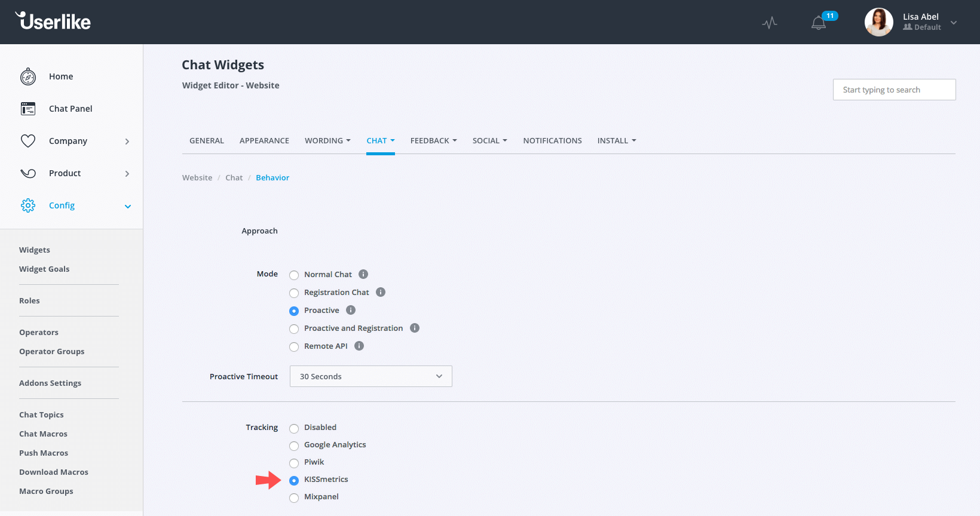Open Proactive Timeout dropdown

(371, 376)
